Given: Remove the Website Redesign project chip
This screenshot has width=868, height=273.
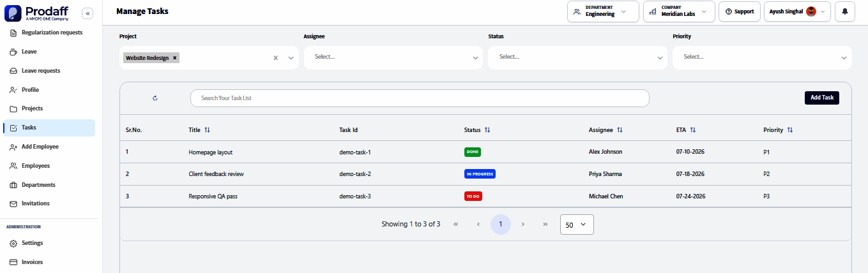Looking at the screenshot, I should 174,57.
